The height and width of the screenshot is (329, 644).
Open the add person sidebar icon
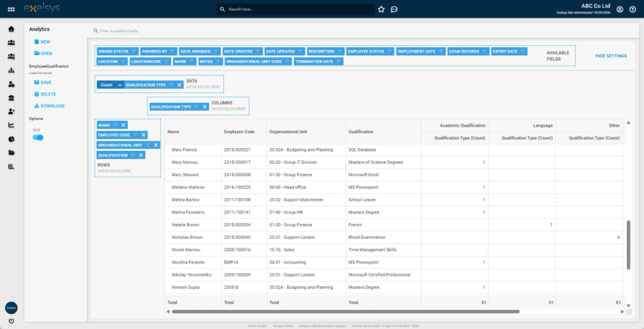click(11, 112)
